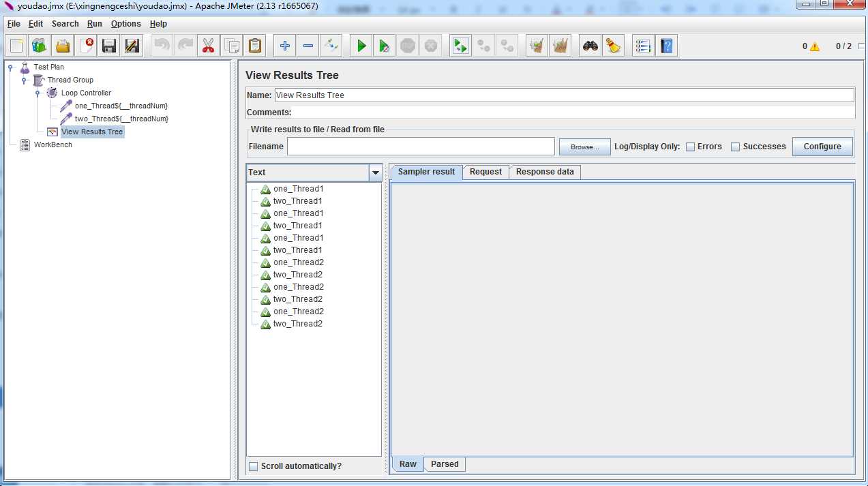This screenshot has width=868, height=486.
Task: Click the blue minus Collapse All icon
Action: tap(308, 46)
